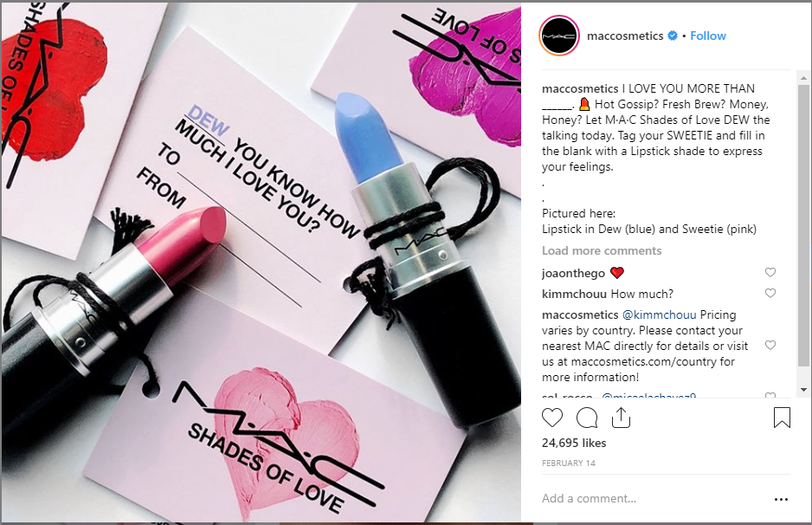Like kimmchouu's How much comment

point(770,294)
